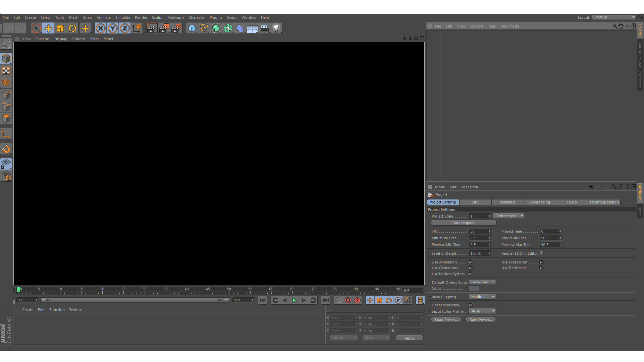Toggle X-axis lock icon

(100, 28)
